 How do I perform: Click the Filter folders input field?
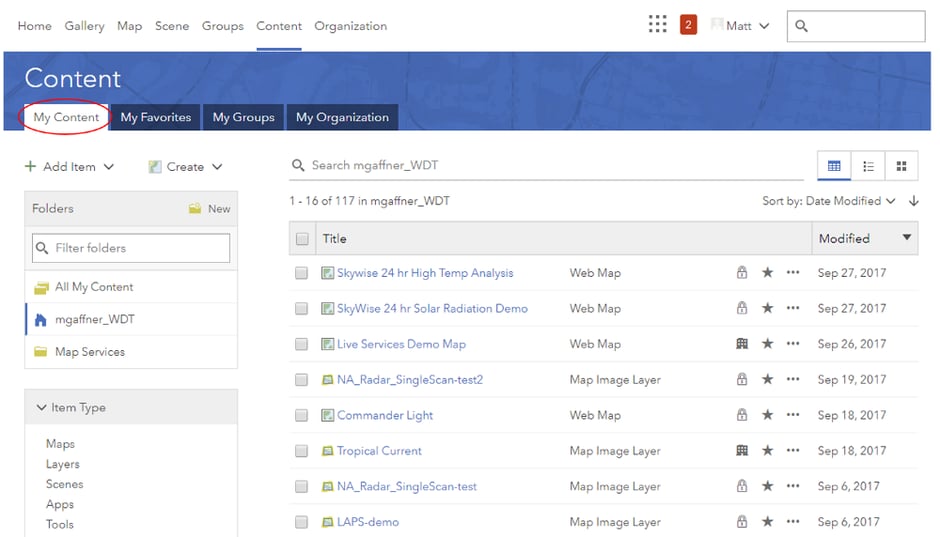pyautogui.click(x=131, y=248)
